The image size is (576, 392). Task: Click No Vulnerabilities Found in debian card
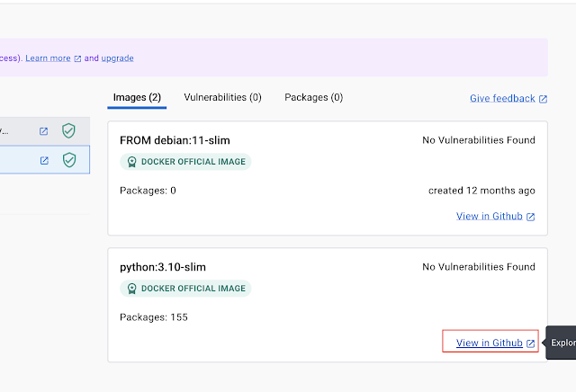coord(479,140)
